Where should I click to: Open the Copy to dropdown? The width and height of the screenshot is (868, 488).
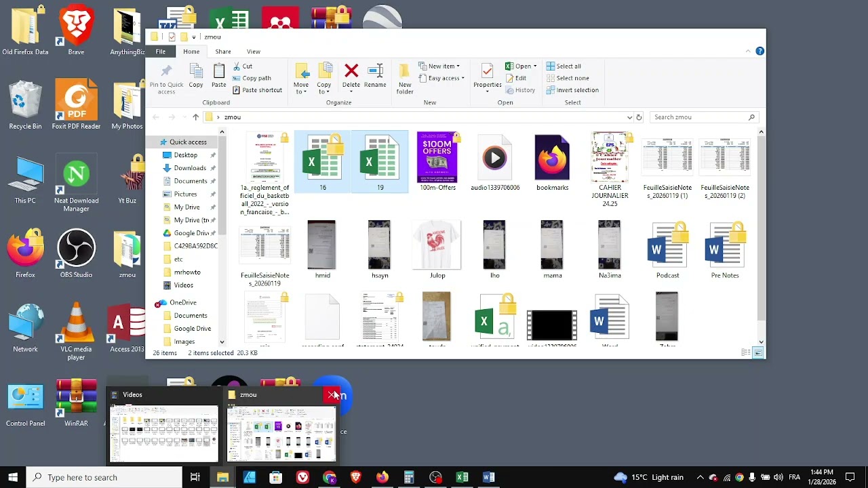[x=324, y=88]
